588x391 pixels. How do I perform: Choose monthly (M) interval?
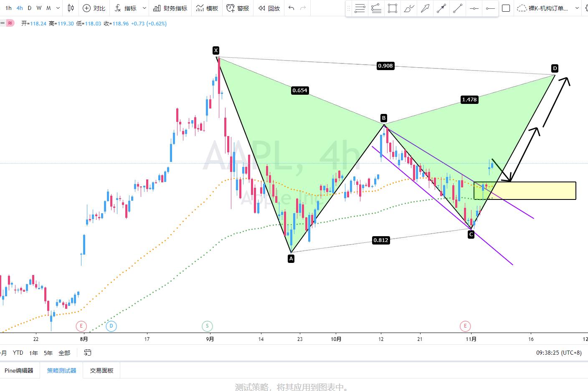48,8
